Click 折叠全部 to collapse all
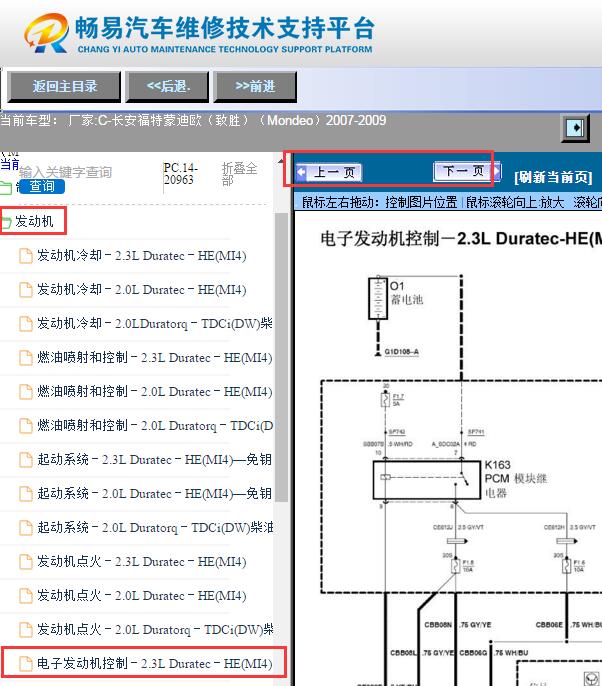This screenshot has height=686, width=602. point(239,174)
